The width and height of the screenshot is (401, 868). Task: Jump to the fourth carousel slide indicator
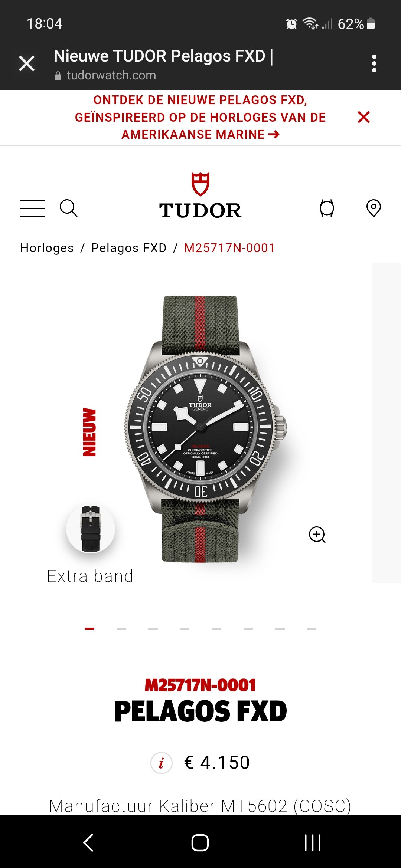coord(185,629)
